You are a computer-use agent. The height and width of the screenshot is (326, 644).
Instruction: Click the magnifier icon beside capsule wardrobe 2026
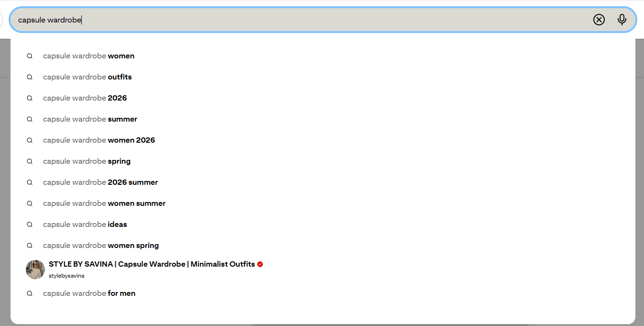pyautogui.click(x=30, y=98)
